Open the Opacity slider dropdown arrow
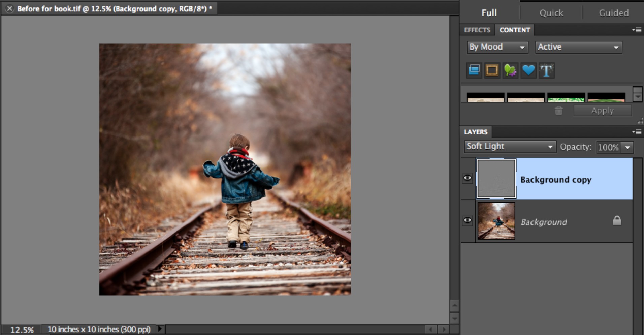644x335 pixels. (x=627, y=147)
